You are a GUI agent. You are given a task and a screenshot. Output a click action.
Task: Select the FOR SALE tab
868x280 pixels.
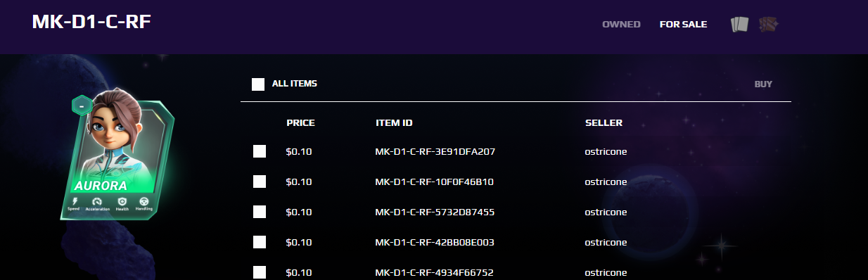pyautogui.click(x=683, y=25)
